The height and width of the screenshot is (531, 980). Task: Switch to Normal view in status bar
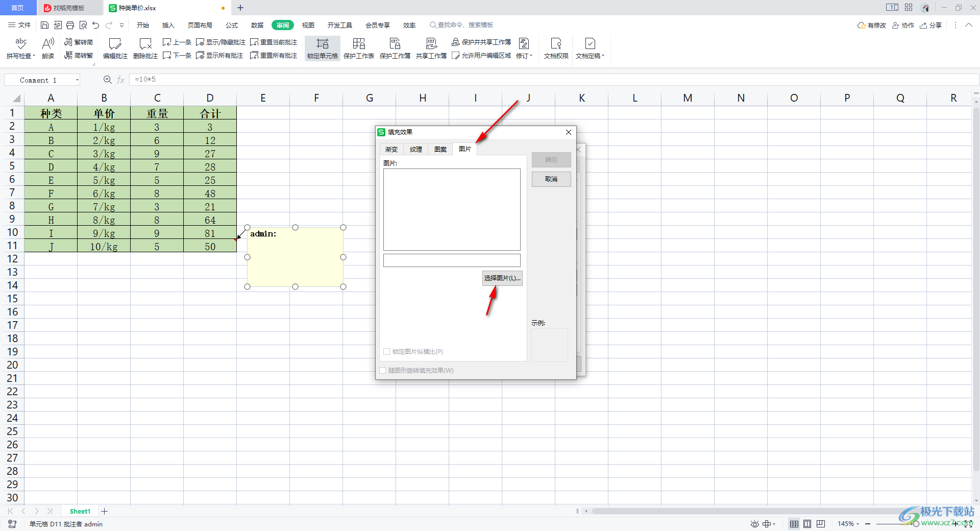point(794,524)
